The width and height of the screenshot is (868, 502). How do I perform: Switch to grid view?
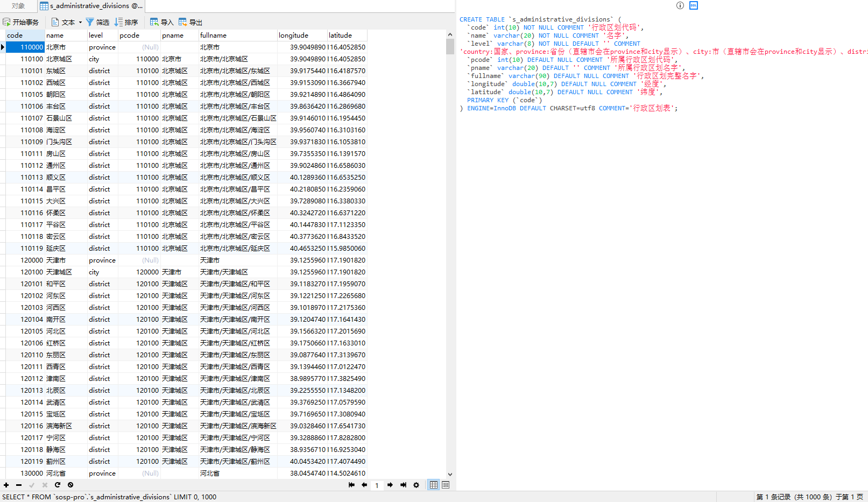(x=434, y=485)
